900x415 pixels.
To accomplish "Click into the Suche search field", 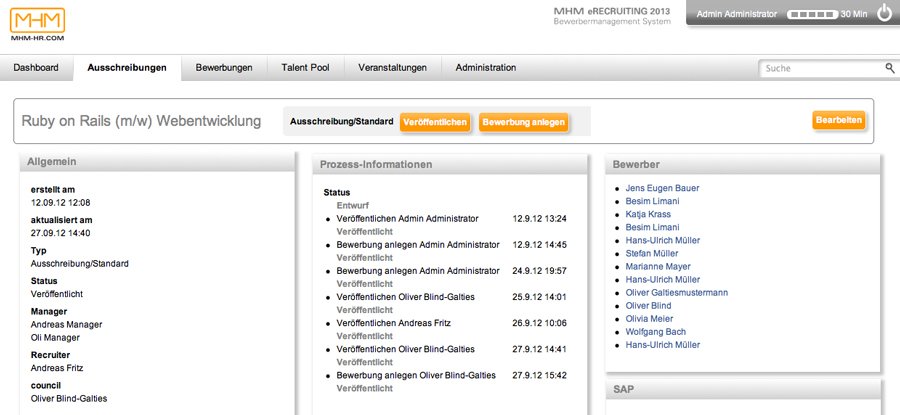I will coord(820,68).
